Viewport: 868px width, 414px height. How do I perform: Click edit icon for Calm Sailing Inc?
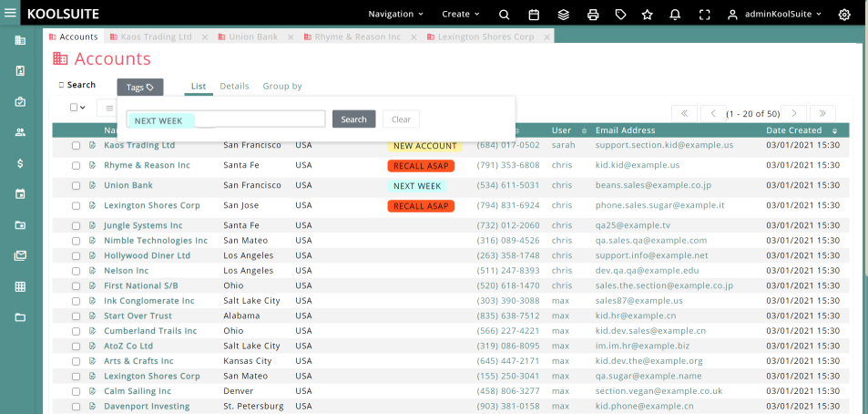click(92, 391)
